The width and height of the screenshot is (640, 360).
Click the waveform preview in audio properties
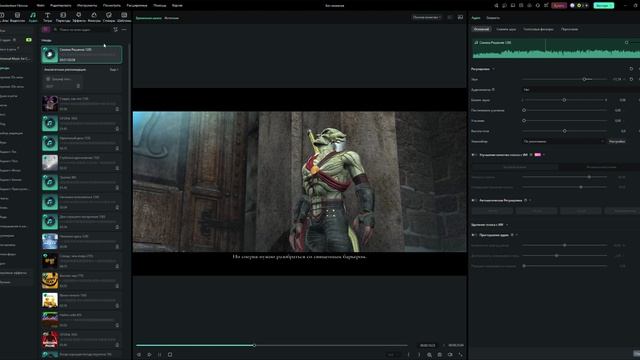[556, 49]
